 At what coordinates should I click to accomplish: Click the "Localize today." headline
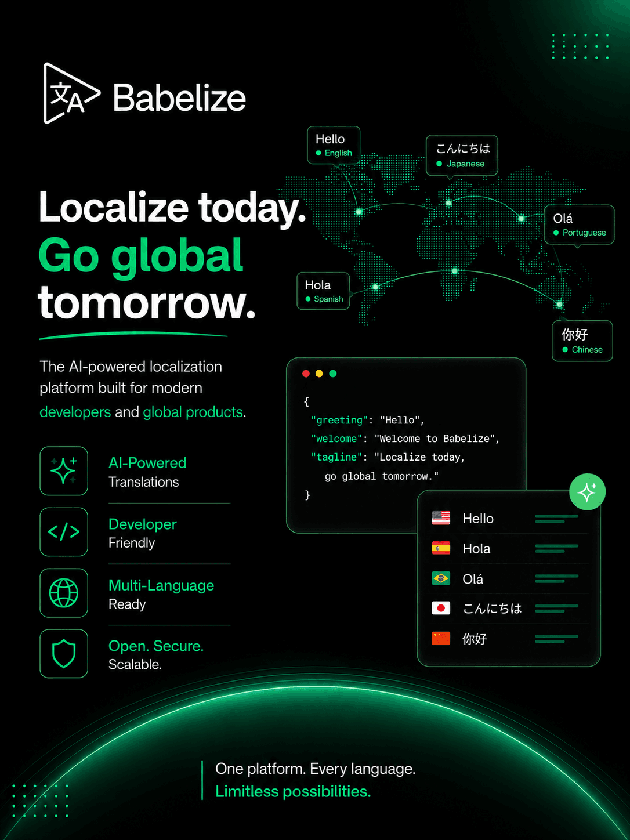point(172,208)
